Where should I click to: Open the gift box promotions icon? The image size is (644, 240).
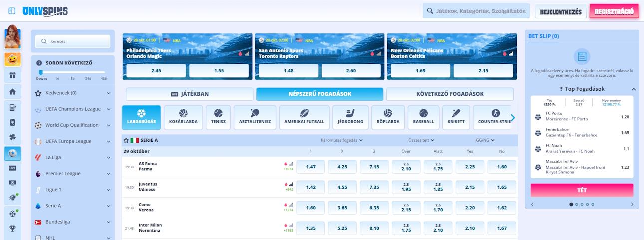click(12, 76)
